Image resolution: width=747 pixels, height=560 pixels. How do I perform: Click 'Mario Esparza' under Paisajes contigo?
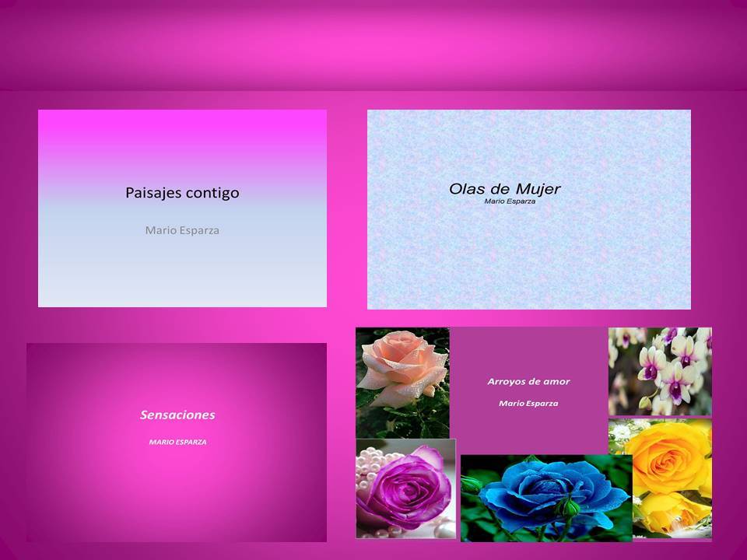(x=182, y=230)
